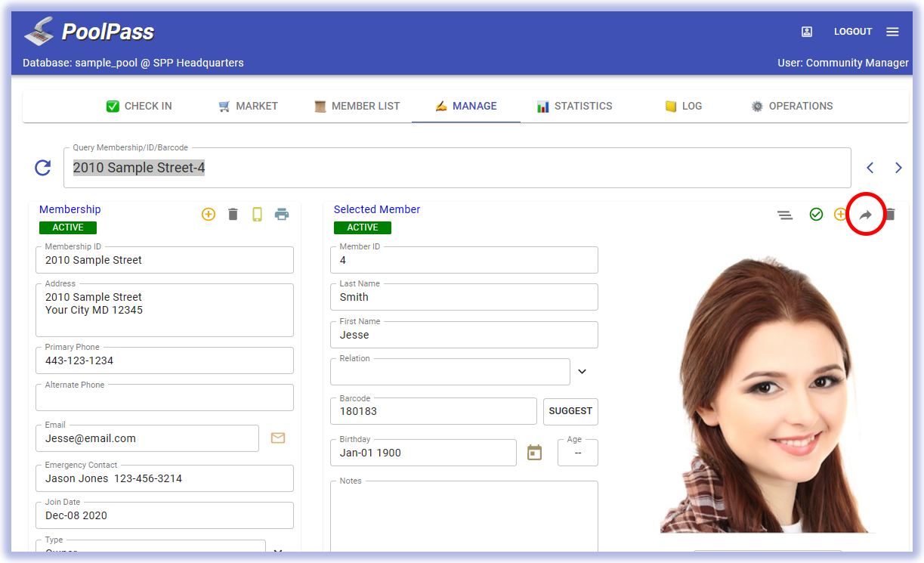
Task: Click the ACTIVE badge under Membership
Action: [x=68, y=227]
